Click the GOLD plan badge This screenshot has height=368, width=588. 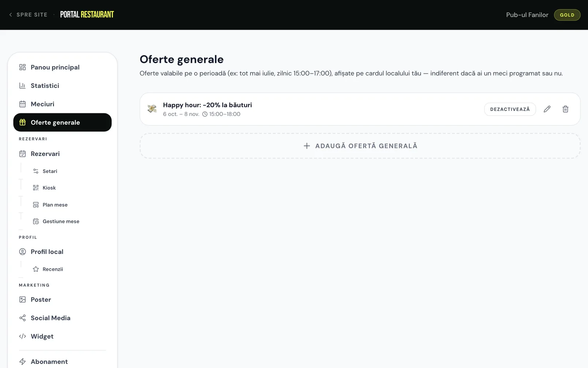(567, 15)
